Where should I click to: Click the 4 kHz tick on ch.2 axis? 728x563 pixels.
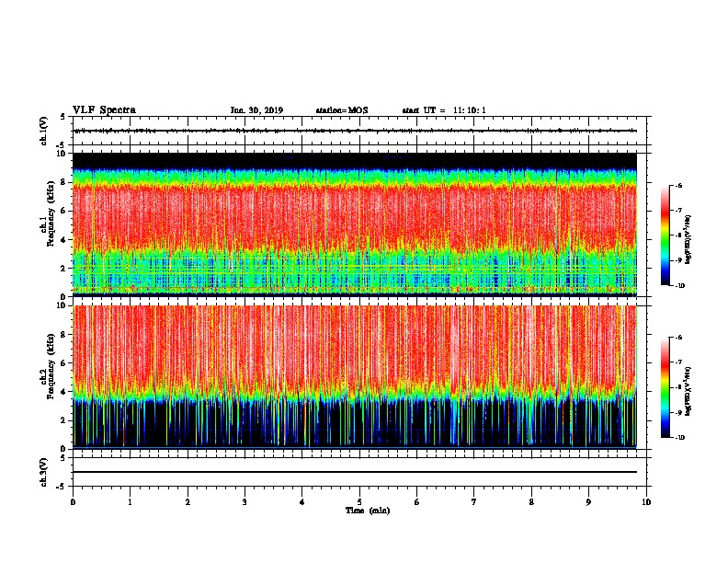click(x=63, y=392)
